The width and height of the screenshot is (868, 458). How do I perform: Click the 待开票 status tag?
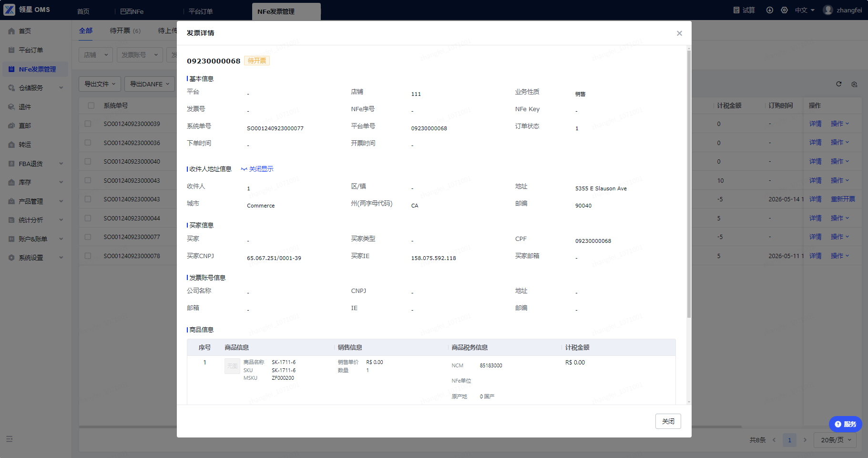coord(257,61)
